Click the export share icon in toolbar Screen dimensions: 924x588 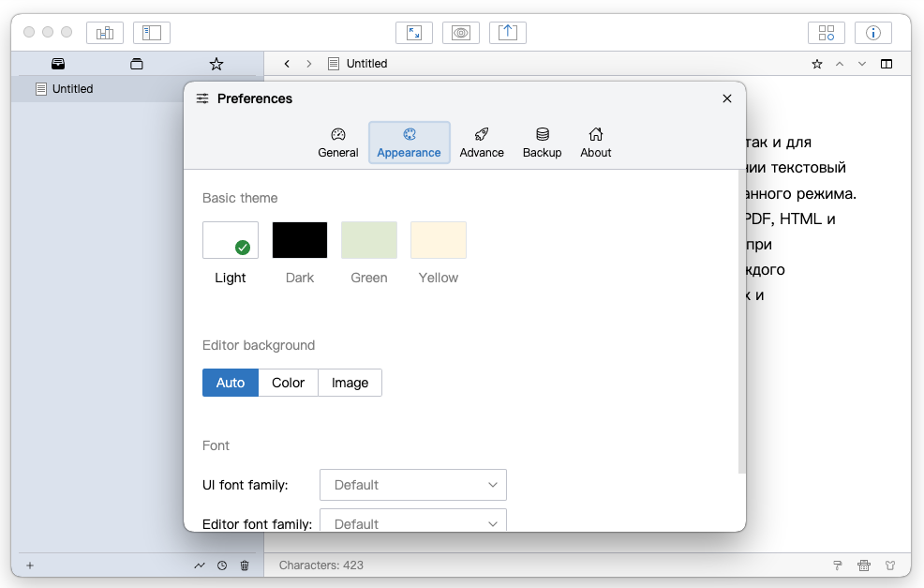click(507, 33)
